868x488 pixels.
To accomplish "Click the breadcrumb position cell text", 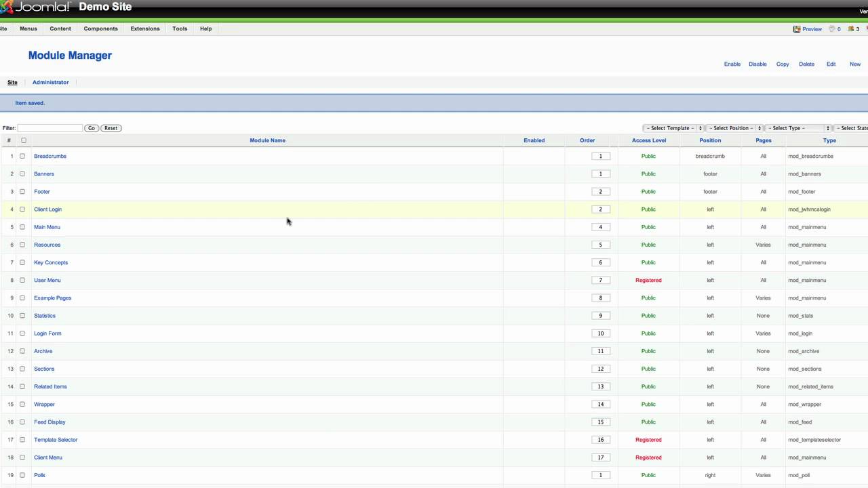I will click(x=710, y=156).
